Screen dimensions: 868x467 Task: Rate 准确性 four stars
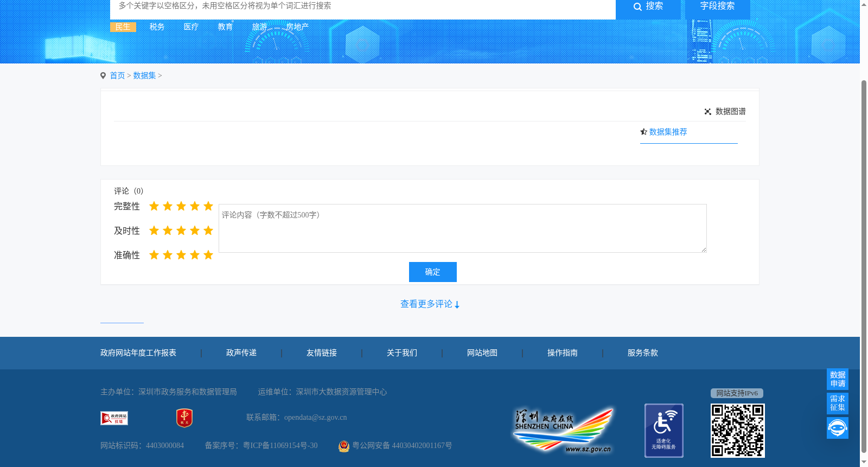195,255
